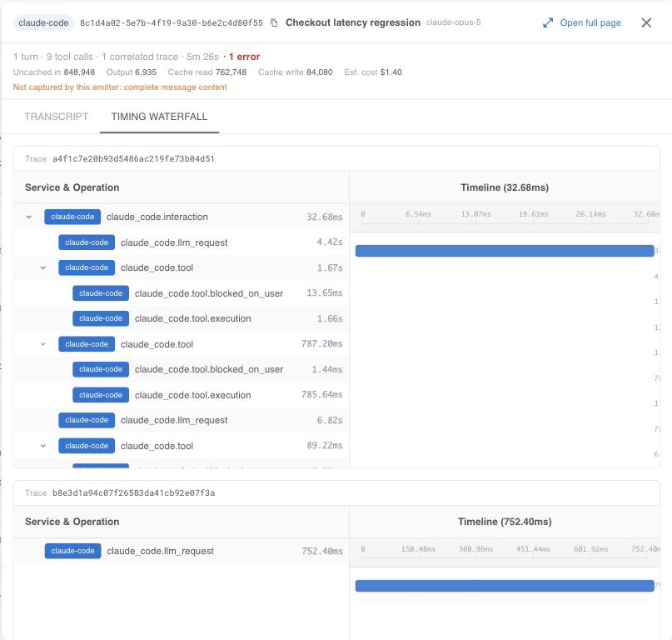The width and height of the screenshot is (672, 640).
Task: Select the blocked_on_user row lasting 1.44ms
Action: pos(182,369)
